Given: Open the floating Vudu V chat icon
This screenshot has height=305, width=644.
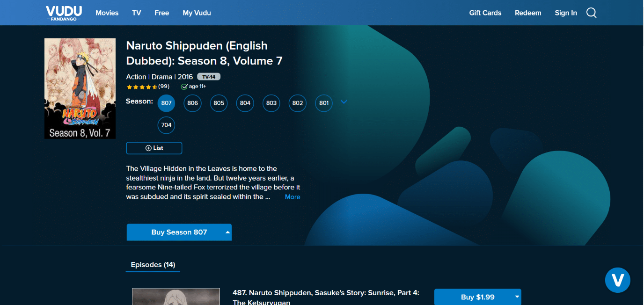Looking at the screenshot, I should coord(618,280).
